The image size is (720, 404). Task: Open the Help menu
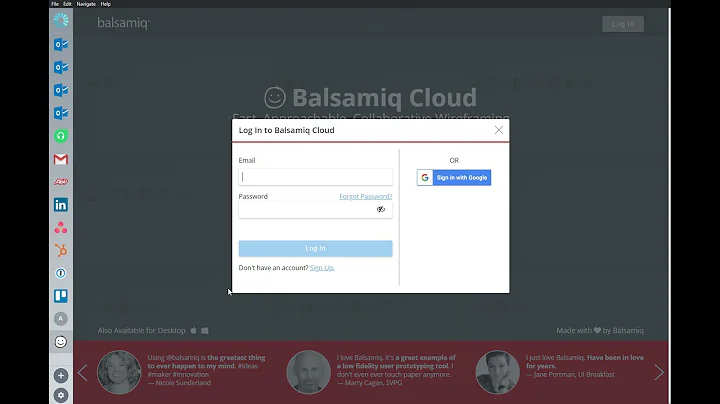[x=106, y=4]
